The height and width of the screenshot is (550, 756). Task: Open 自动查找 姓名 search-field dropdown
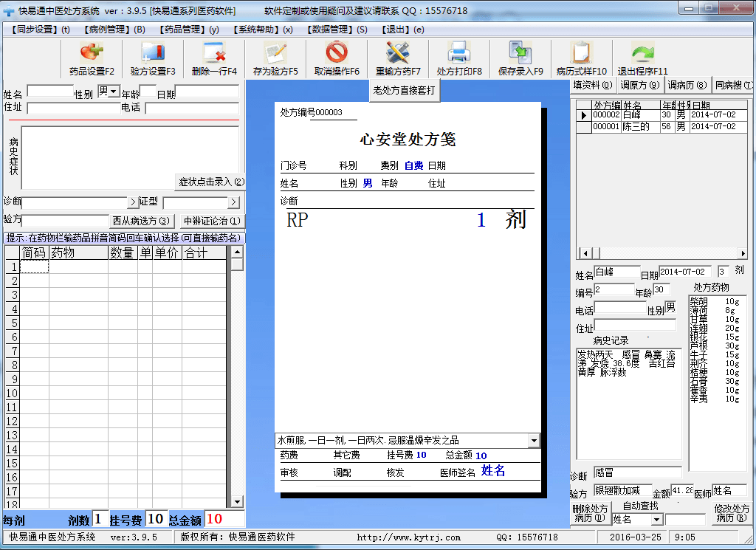[656, 520]
